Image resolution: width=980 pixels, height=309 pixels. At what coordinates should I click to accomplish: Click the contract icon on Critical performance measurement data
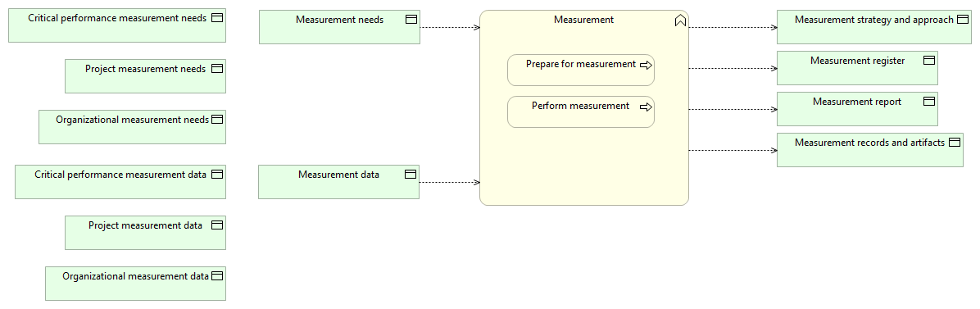pos(217,175)
